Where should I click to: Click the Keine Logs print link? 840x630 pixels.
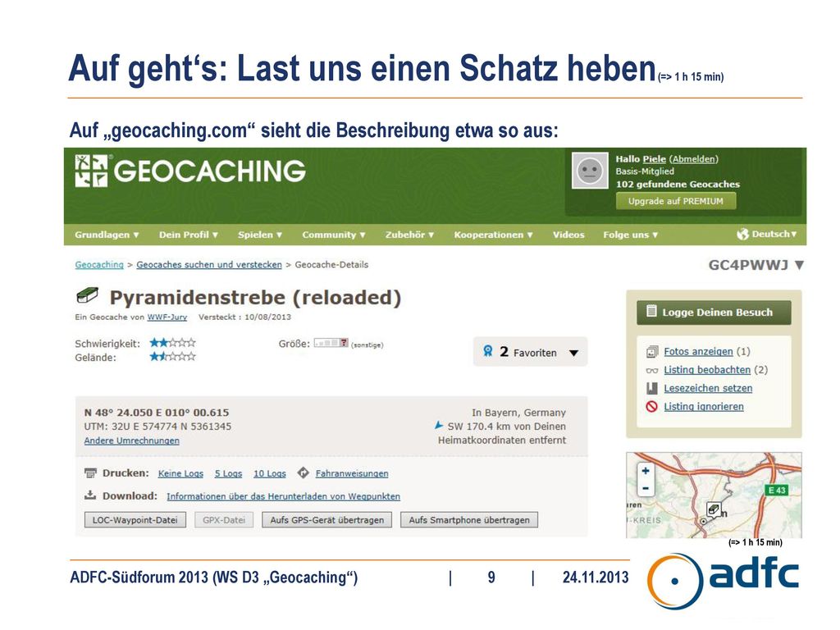point(180,473)
